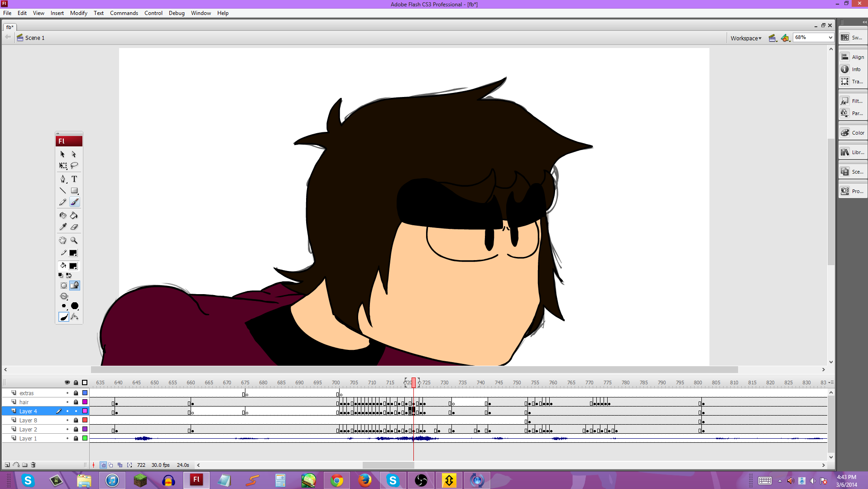Open the Color panel
Screen dimensions: 868x489
click(x=853, y=133)
